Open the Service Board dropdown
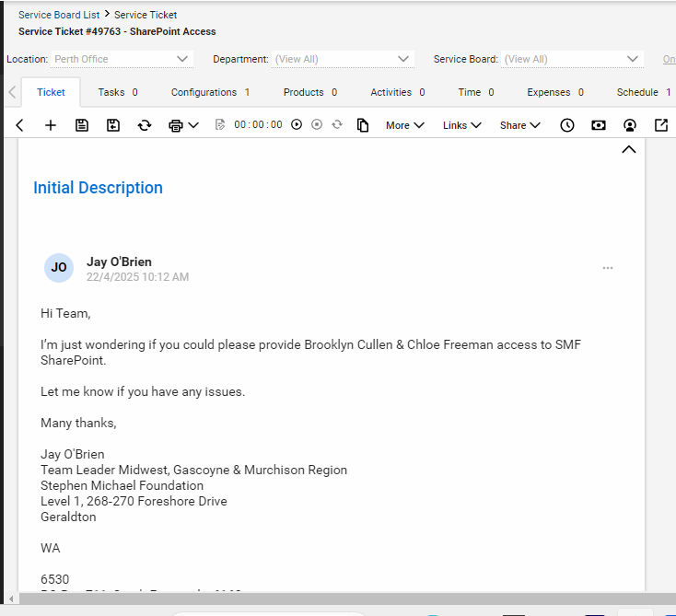 [572, 59]
